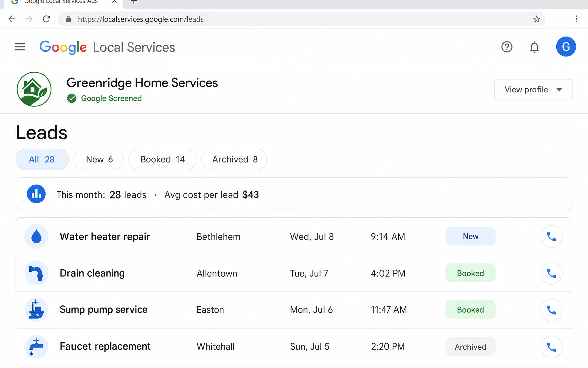Click the 2:20 PM time
588x368 pixels.
point(388,347)
